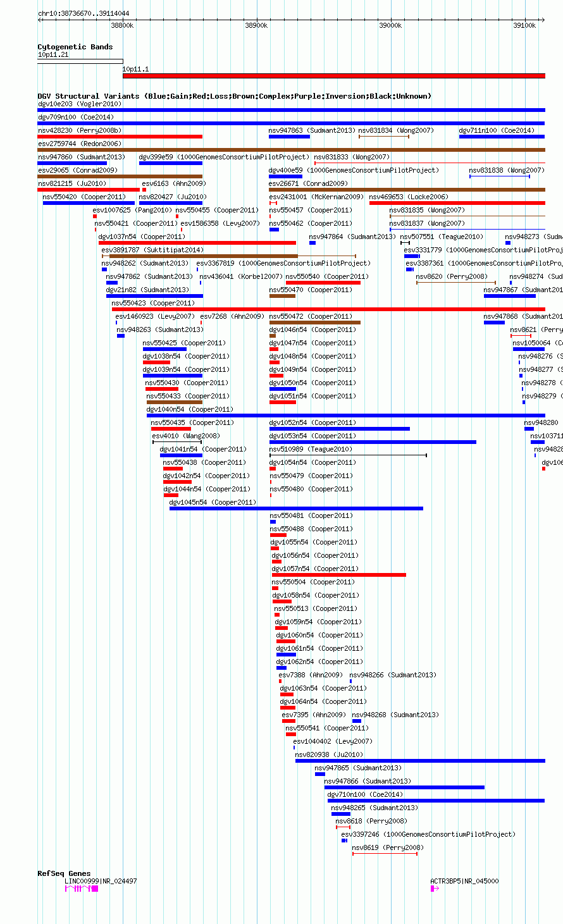The height and width of the screenshot is (924, 563).
Task: Click the dgv1053n54 (Cooper2011) label
Action: point(312,436)
